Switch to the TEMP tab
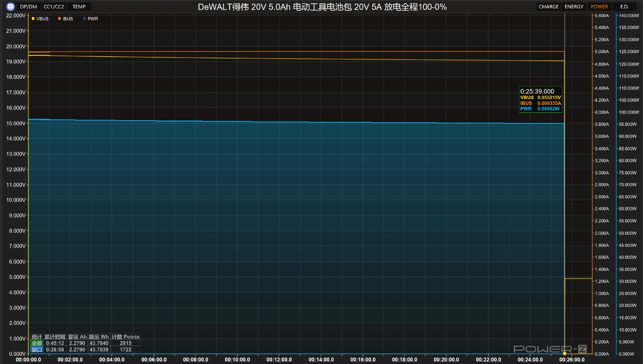Screen dimensions: 643x364 79,7
